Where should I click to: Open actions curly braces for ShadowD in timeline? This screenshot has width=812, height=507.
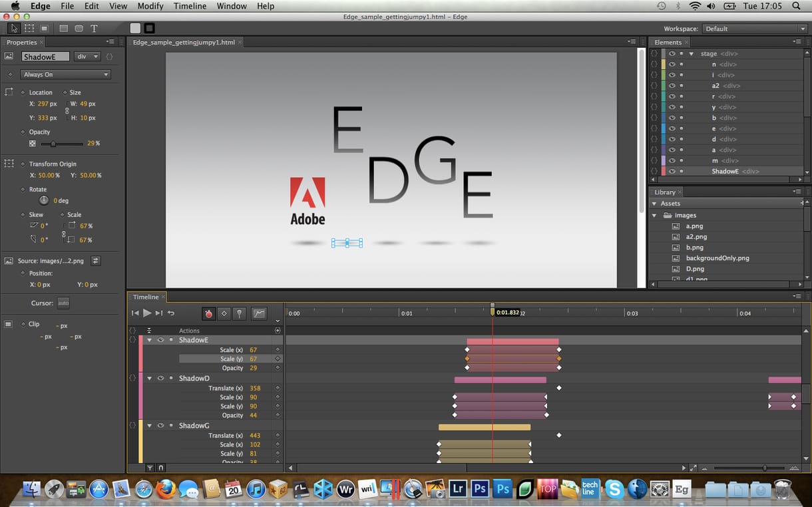[x=132, y=378]
